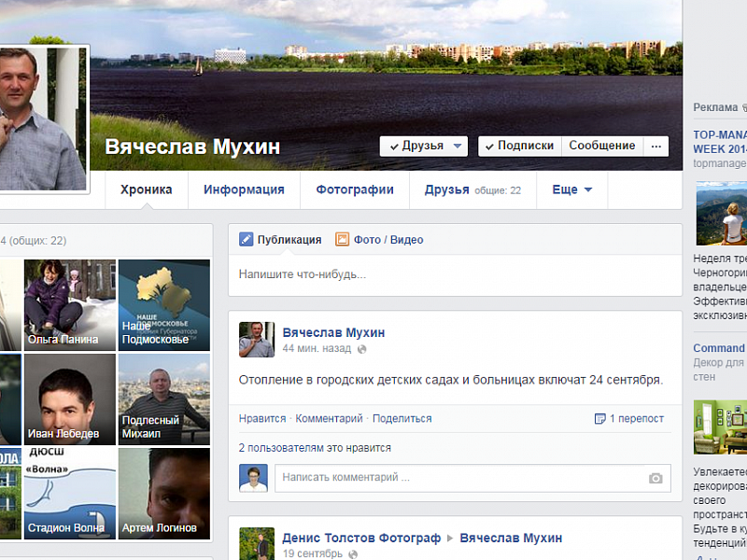Open Ольга Панина friend tile

click(x=70, y=305)
